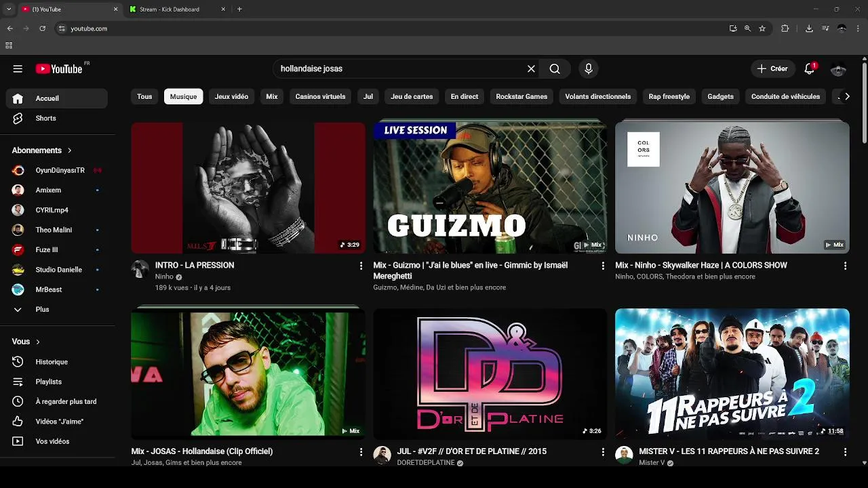The width and height of the screenshot is (868, 488).
Task: Select the Gadgets filter chip
Action: point(720,96)
